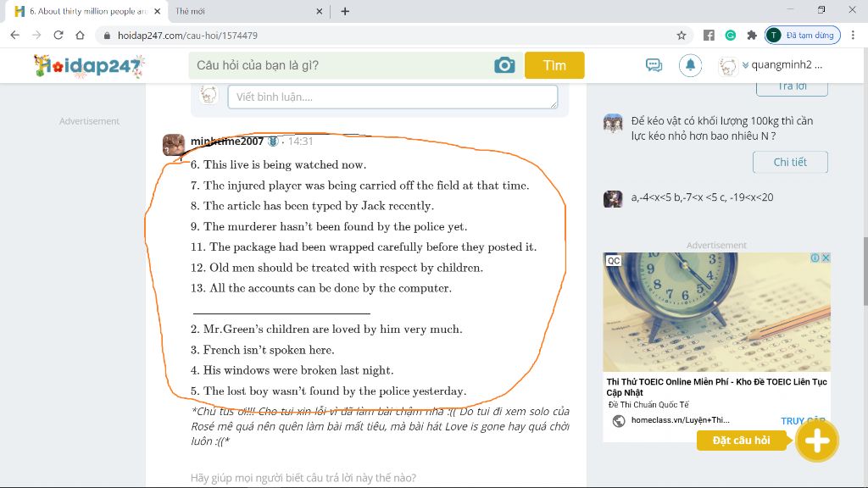Viewport: 868px width, 488px height.
Task: Click the 'Viết bình luận....' comment field
Action: point(392,97)
